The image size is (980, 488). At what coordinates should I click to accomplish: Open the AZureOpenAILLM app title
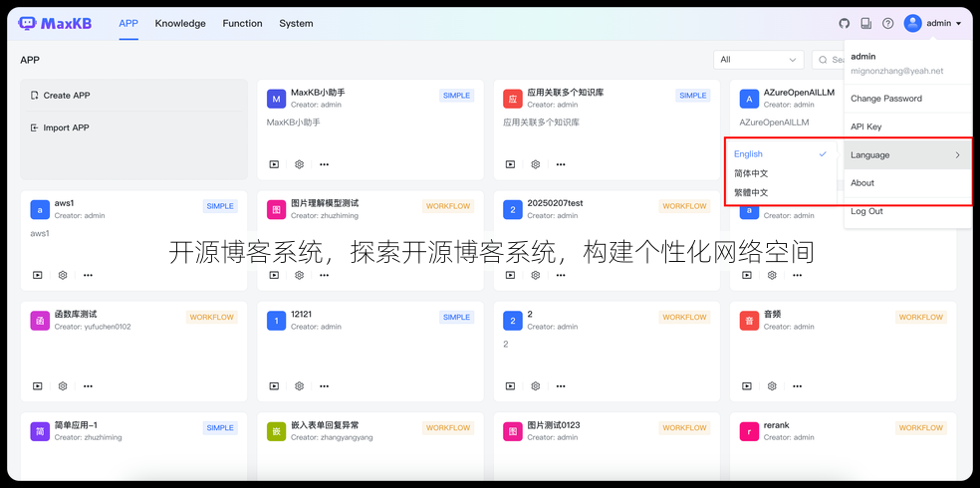799,93
